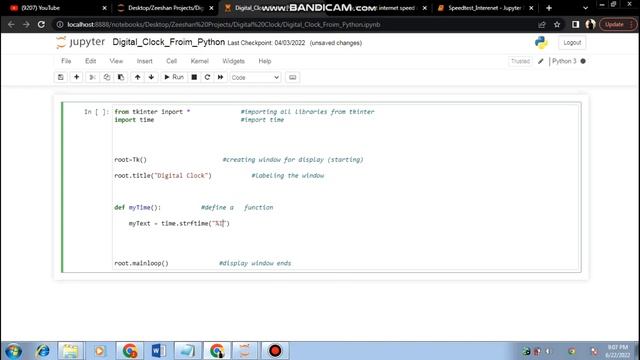Open the media player taskbar icon

[100, 351]
